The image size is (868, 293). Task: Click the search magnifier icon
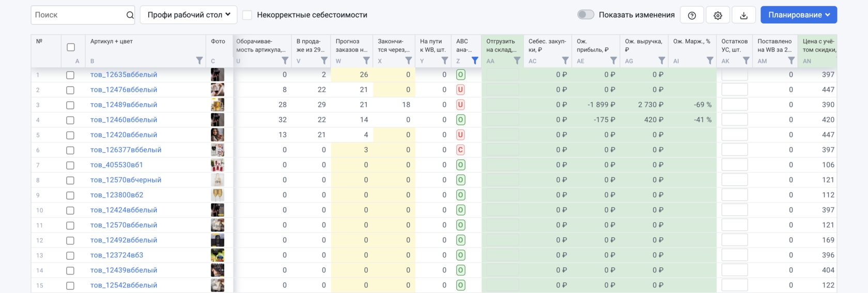130,15
